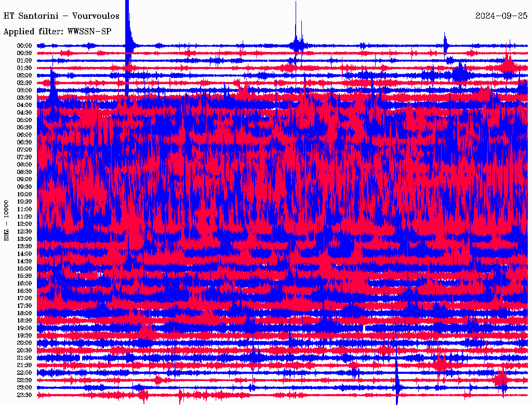Select the 07:00 time label
The width and height of the screenshot is (532, 405).
click(24, 150)
